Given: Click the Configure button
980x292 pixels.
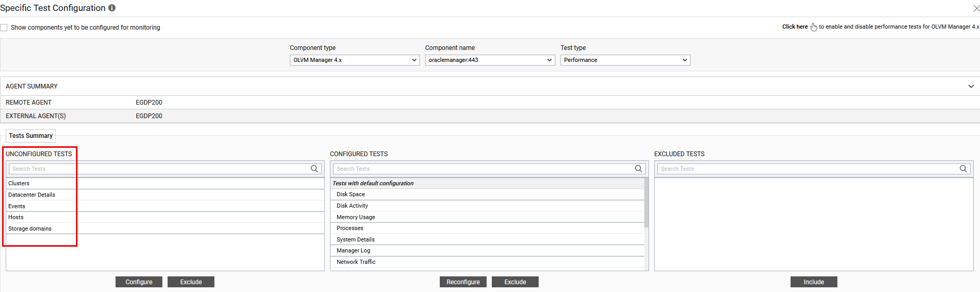Looking at the screenshot, I should 139,282.
